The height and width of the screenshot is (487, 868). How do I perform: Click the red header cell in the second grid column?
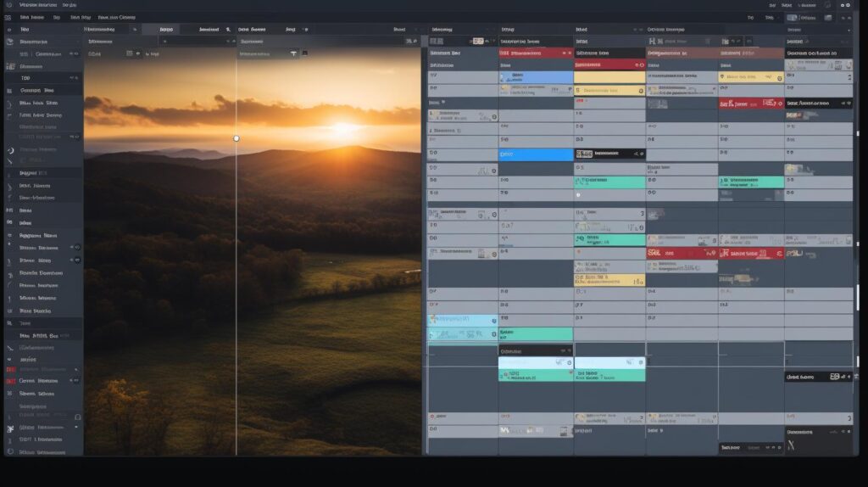click(536, 53)
